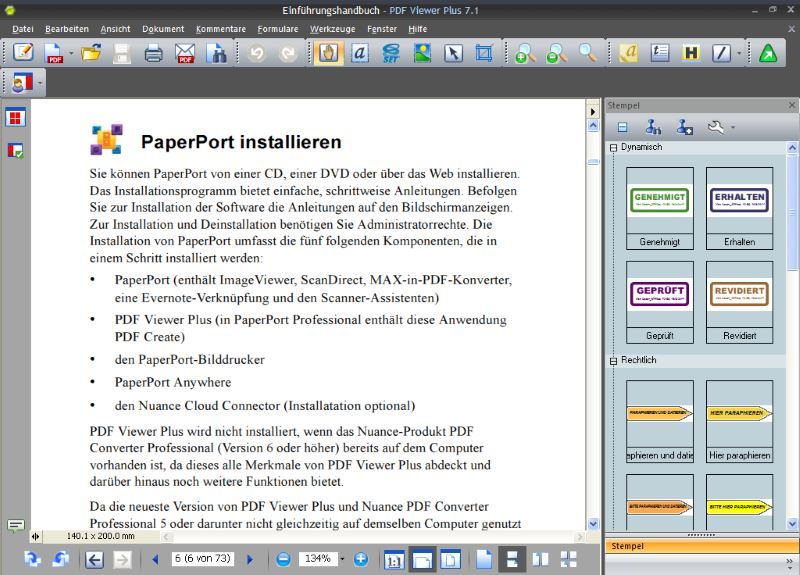This screenshot has width=800, height=575.
Task: Click the page number input field
Action: 203,559
